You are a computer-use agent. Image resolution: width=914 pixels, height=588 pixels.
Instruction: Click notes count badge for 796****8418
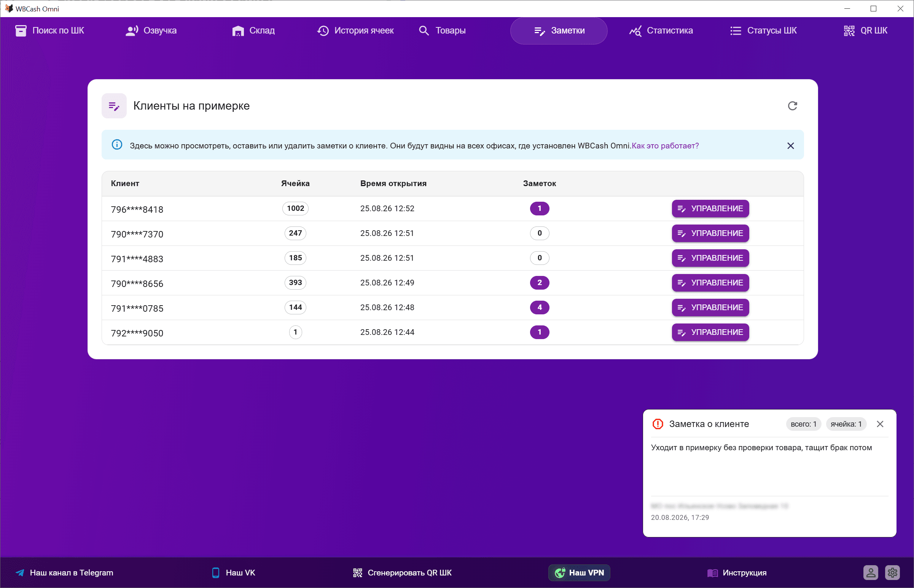click(539, 209)
